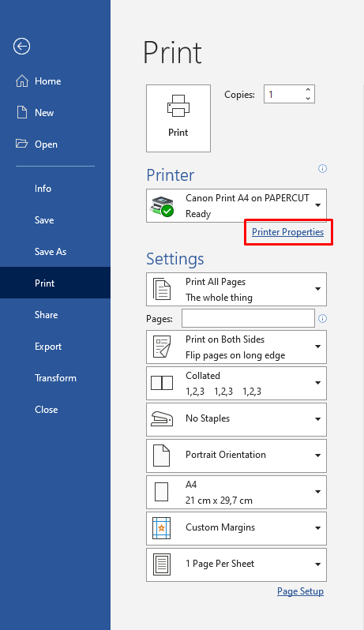The image size is (364, 630).
Task: Click the Open folder icon
Action: (x=21, y=144)
